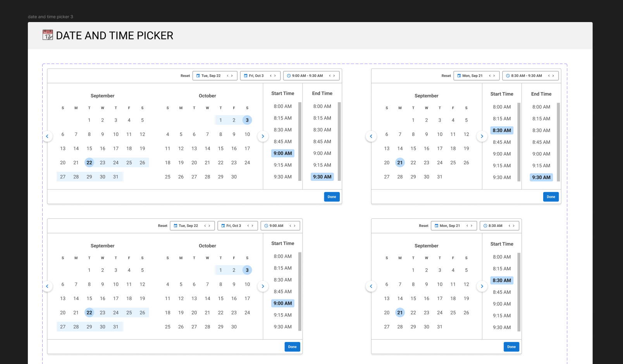Select 8:00 AM Start Time in single 9:00 AM picker

[x=283, y=256]
